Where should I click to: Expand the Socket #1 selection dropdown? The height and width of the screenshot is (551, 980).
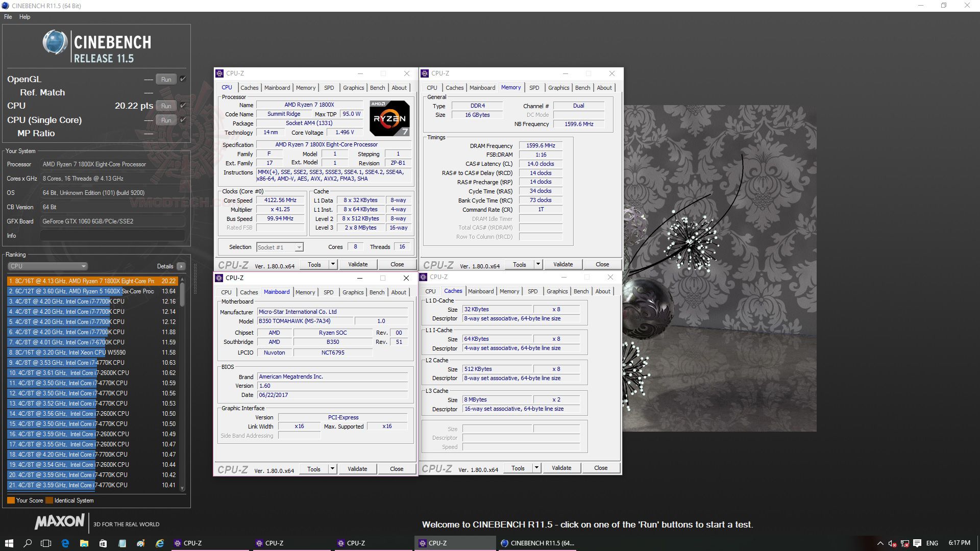299,247
